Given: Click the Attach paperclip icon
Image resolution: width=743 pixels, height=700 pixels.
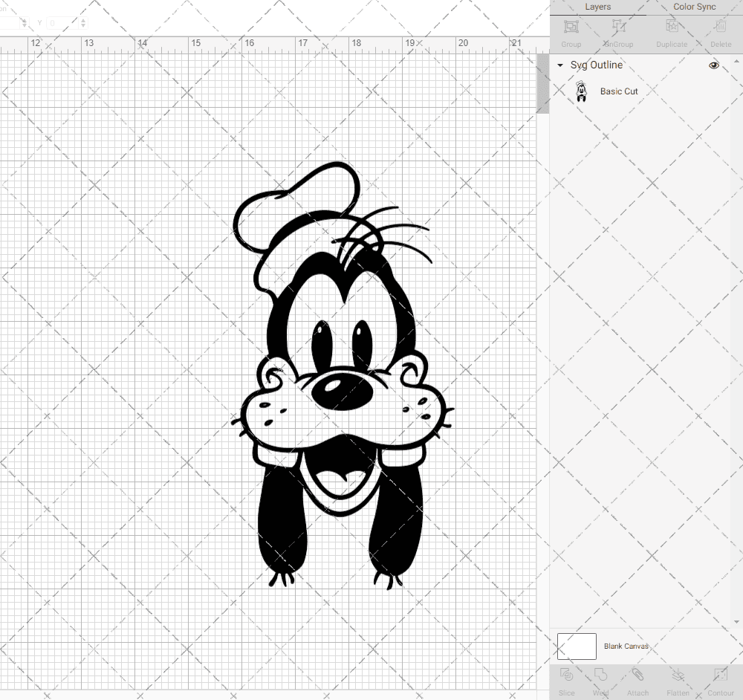Looking at the screenshot, I should pos(637,675).
